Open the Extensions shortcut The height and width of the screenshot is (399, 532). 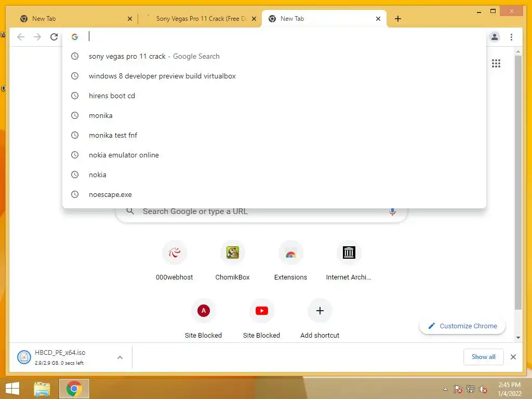click(x=290, y=261)
